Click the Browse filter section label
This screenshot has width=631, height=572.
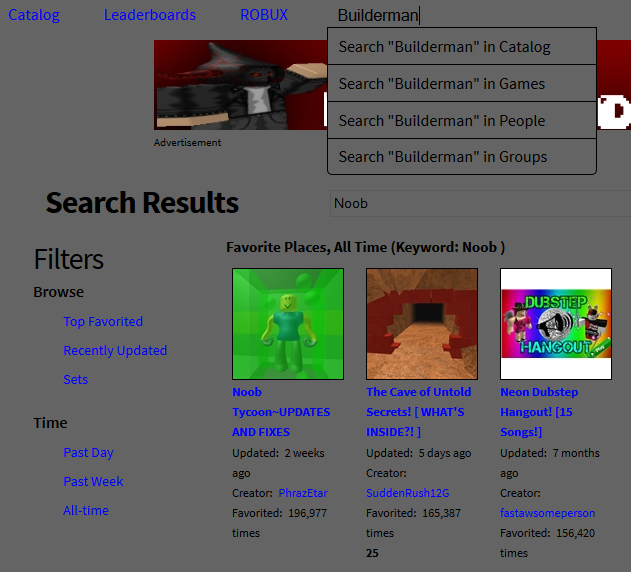[59, 292]
